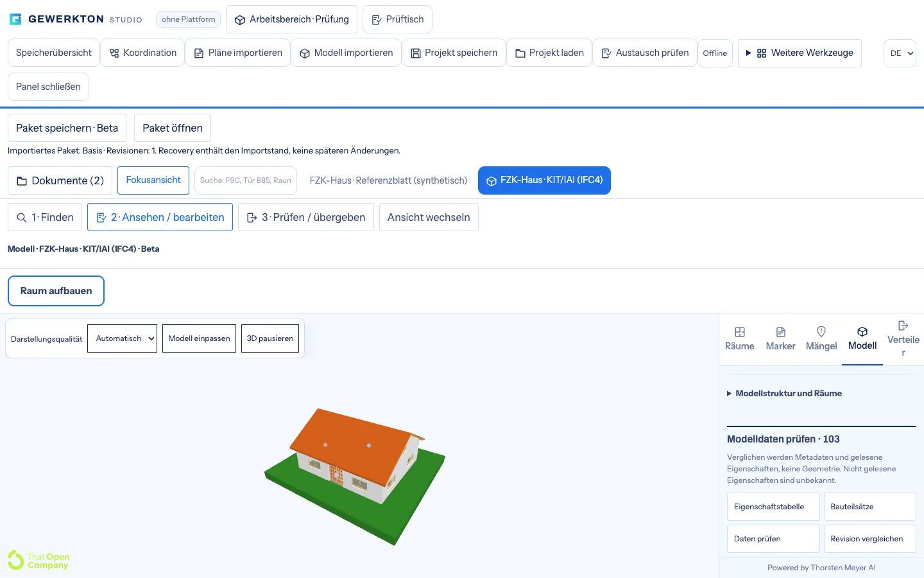Screen dimensions: 924x578
Task: Click Revision vergleichen
Action: 869,539
